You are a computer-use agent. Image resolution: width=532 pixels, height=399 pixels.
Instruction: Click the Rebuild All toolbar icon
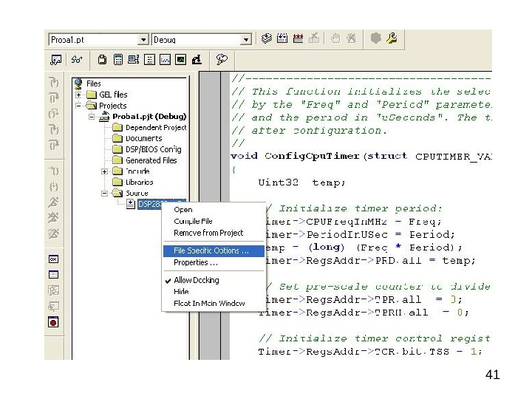(299, 38)
